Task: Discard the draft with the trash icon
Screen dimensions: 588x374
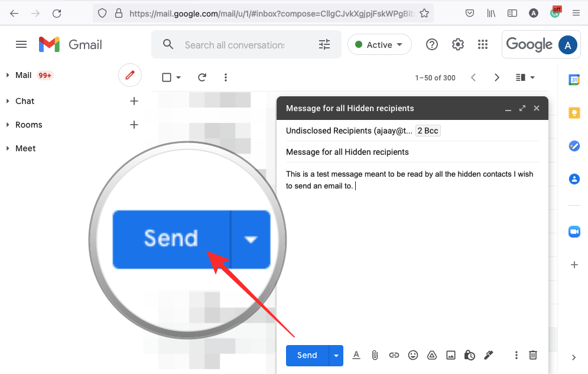Action: (533, 355)
